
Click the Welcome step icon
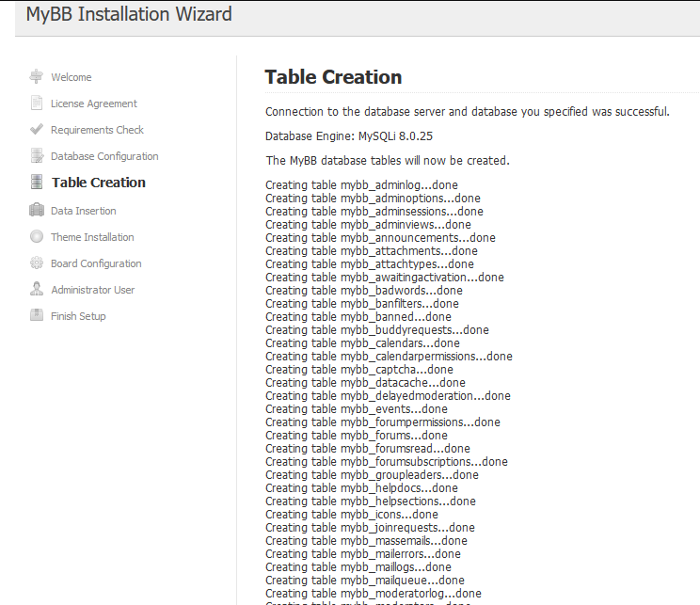click(x=37, y=77)
